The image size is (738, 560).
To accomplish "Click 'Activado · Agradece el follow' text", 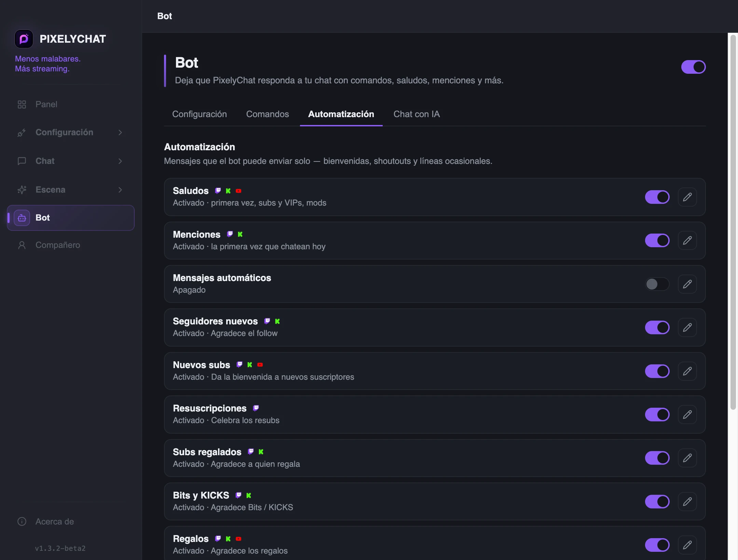I will pos(225,333).
